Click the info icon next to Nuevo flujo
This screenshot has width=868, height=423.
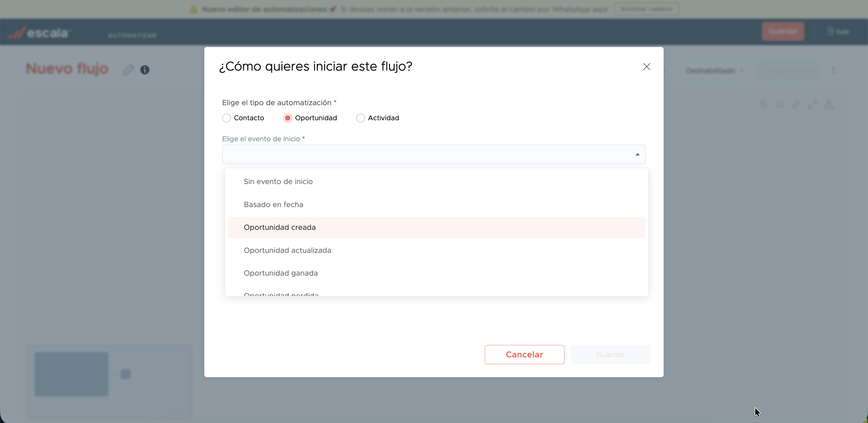pyautogui.click(x=145, y=70)
